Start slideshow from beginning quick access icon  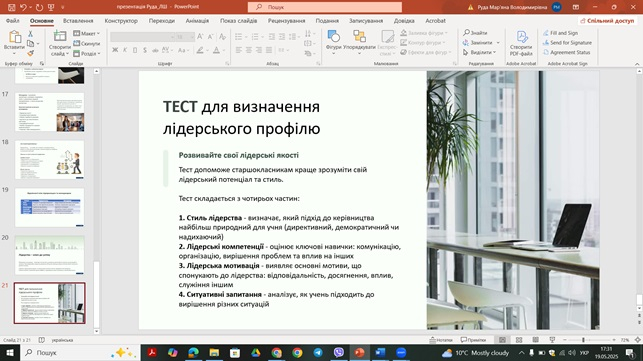coord(51,7)
